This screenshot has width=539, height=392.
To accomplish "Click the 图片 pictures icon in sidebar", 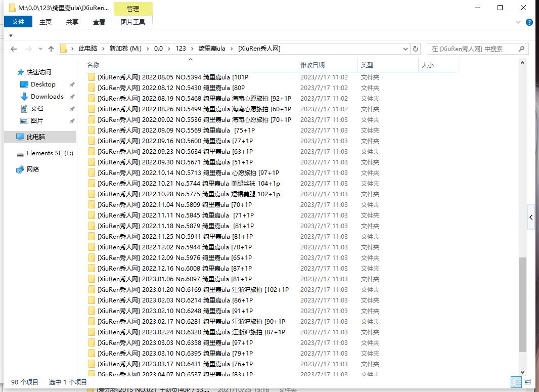I will [x=24, y=121].
